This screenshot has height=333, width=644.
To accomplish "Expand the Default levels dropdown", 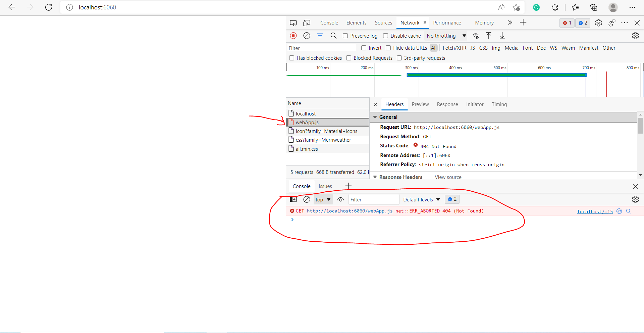I will pyautogui.click(x=421, y=199).
